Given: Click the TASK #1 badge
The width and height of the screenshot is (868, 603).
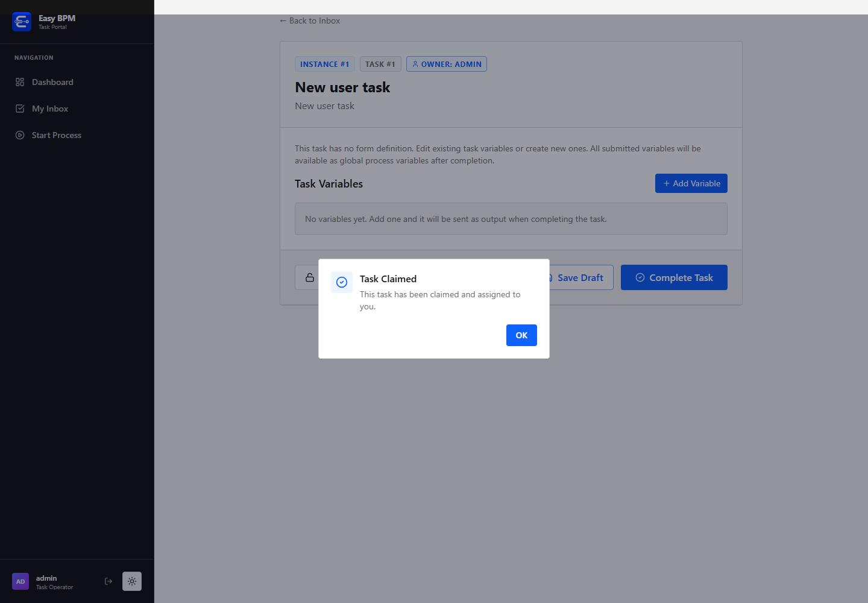Looking at the screenshot, I should coord(380,64).
